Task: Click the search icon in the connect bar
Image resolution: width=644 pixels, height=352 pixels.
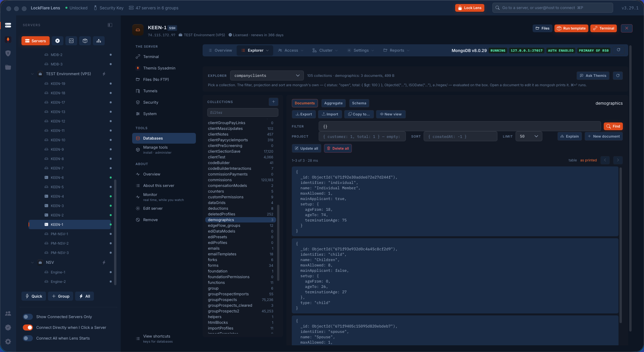Action: [497, 8]
